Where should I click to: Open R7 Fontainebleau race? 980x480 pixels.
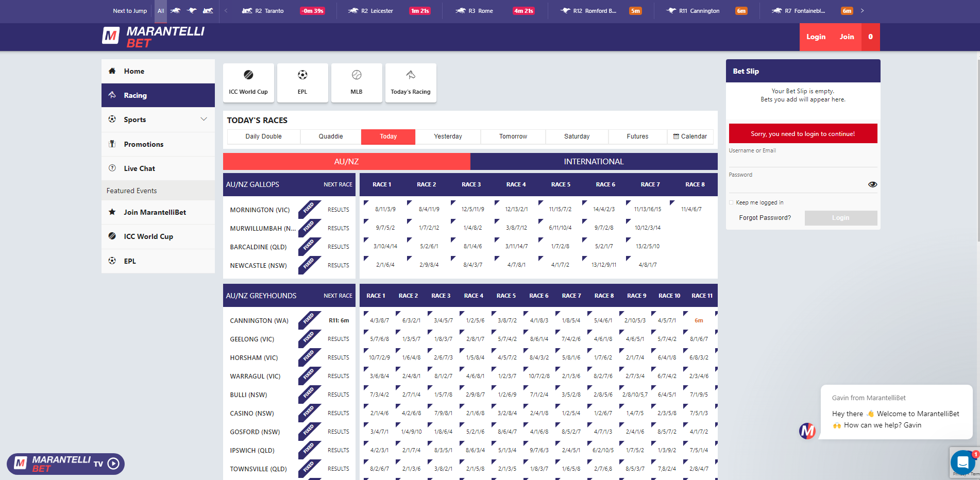tap(812, 11)
